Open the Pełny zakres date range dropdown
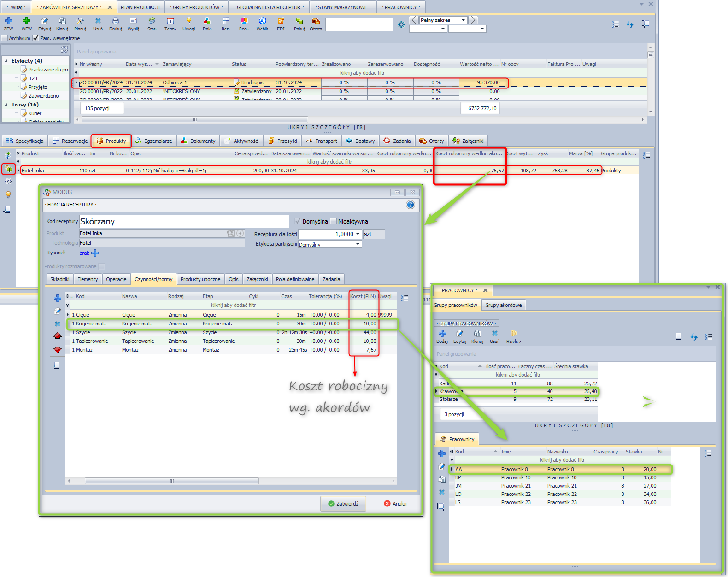This screenshot has width=728, height=577. pos(463,20)
